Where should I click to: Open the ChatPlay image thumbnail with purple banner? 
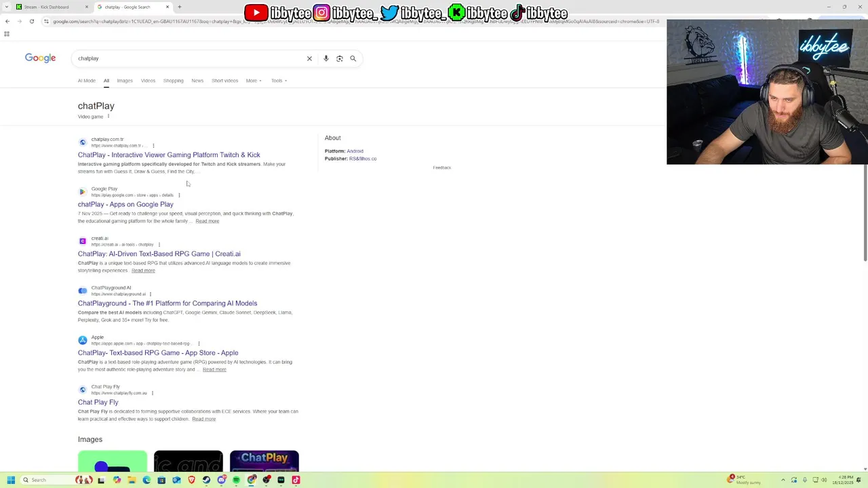pos(264,461)
